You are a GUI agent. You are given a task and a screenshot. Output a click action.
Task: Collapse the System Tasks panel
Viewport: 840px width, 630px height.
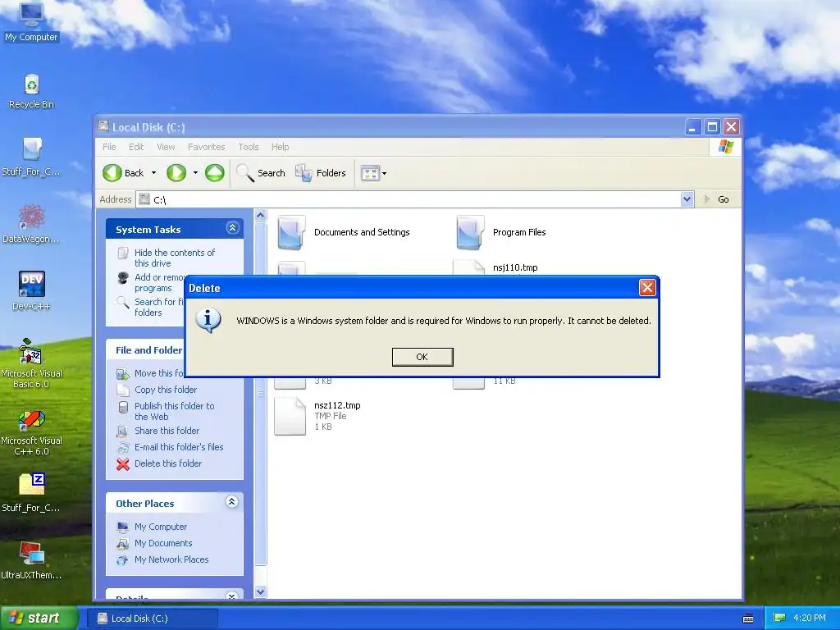tap(232, 228)
